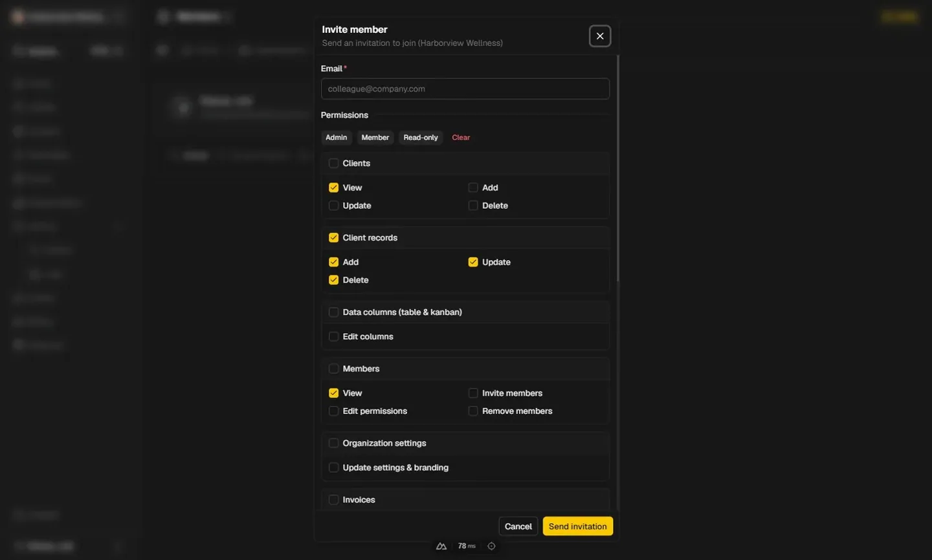Screen dimensions: 932x560
Task: Enable the Edit permissions checkbox
Action: [333, 411]
